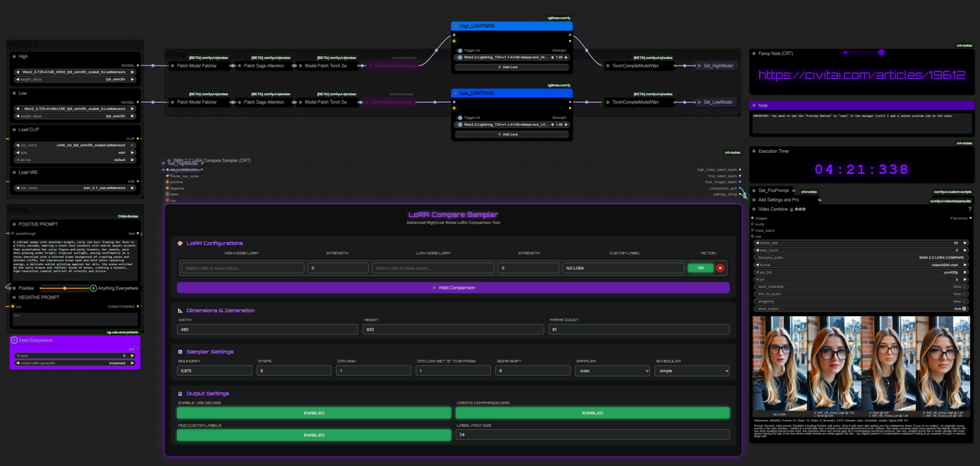Open the type selector showing wan
Screen dimensions: 980x466
(75, 153)
